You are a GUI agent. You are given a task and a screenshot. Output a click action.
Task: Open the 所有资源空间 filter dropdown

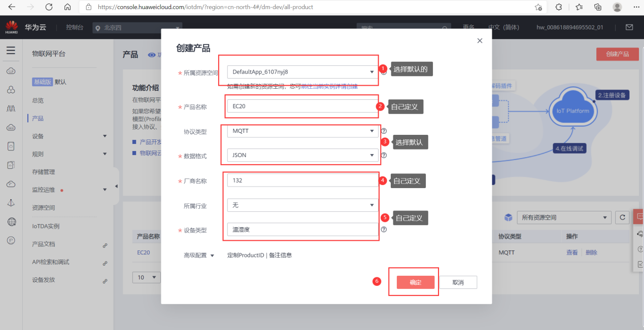[564, 217]
